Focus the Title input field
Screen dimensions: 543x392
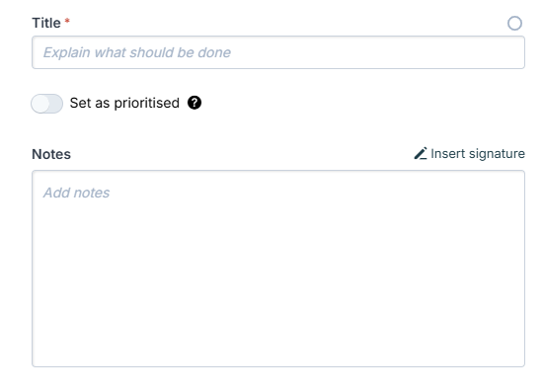point(278,52)
